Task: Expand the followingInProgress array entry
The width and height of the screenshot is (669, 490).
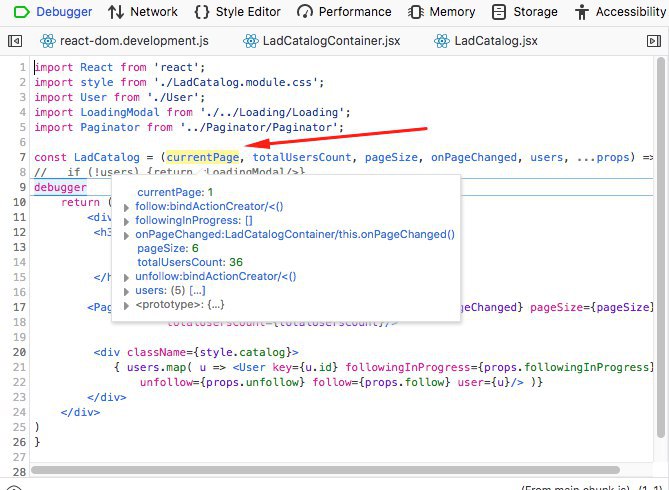Action: [126, 222]
